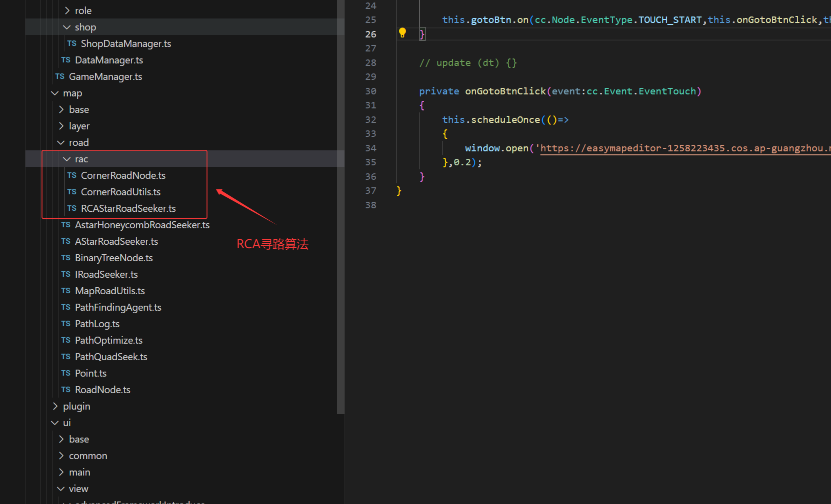Expand the layer folder
This screenshot has width=831, height=504.
tap(61, 126)
